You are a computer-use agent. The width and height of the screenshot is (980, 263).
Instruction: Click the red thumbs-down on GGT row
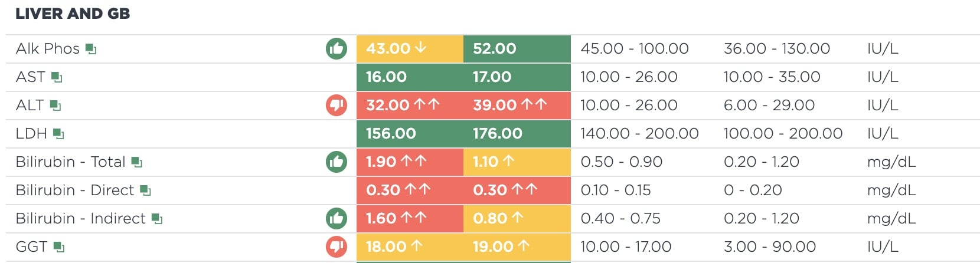click(x=337, y=246)
